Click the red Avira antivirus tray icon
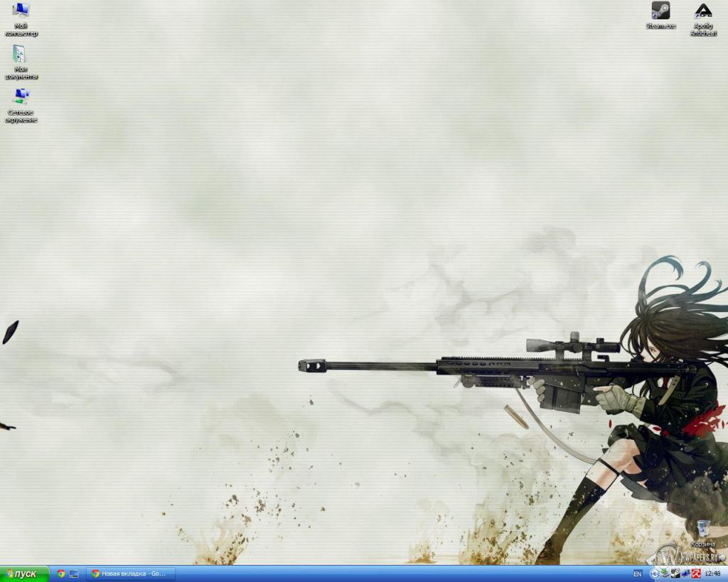This screenshot has height=582, width=728. click(696, 573)
